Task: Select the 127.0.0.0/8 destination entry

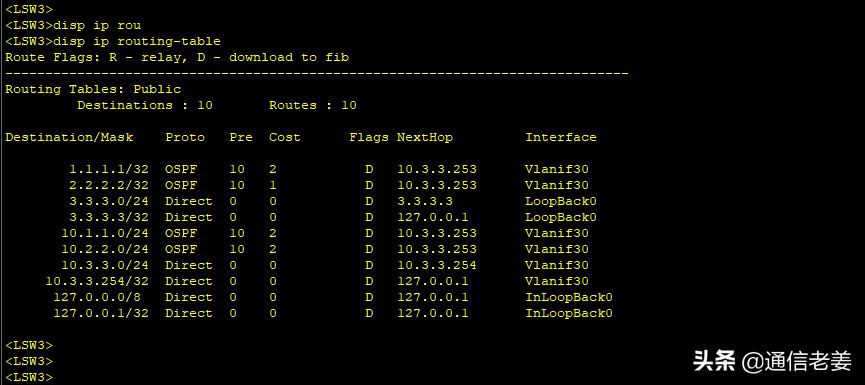Action: (x=101, y=297)
